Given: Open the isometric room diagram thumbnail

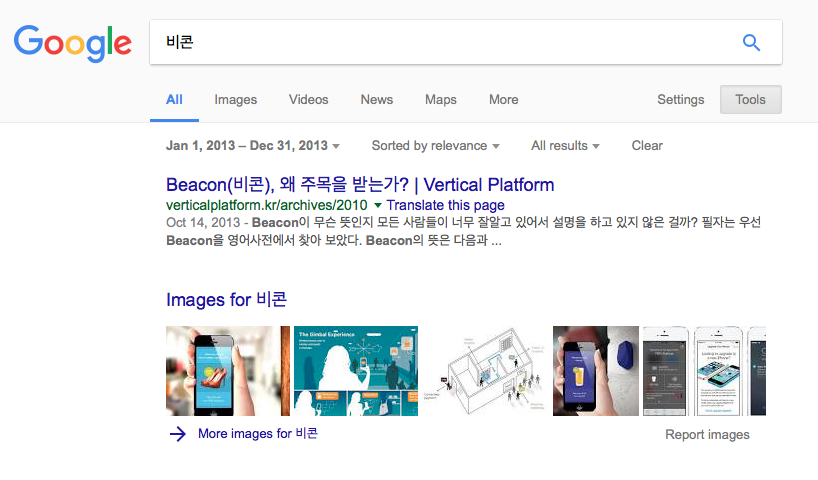Looking at the screenshot, I should [485, 371].
